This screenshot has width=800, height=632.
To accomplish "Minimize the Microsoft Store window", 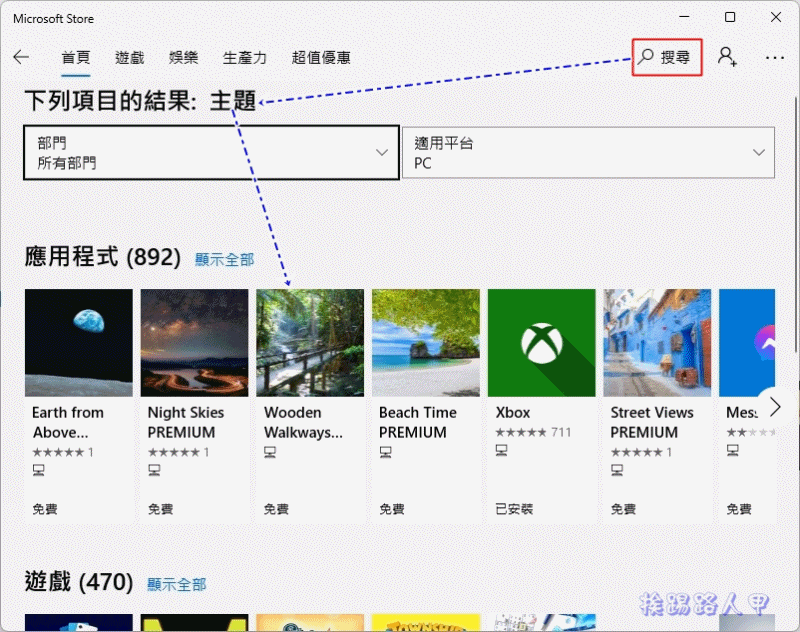I will [684, 17].
